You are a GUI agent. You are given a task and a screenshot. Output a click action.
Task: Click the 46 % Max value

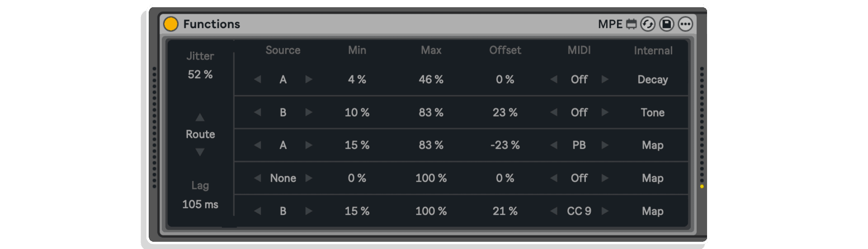[431, 80]
